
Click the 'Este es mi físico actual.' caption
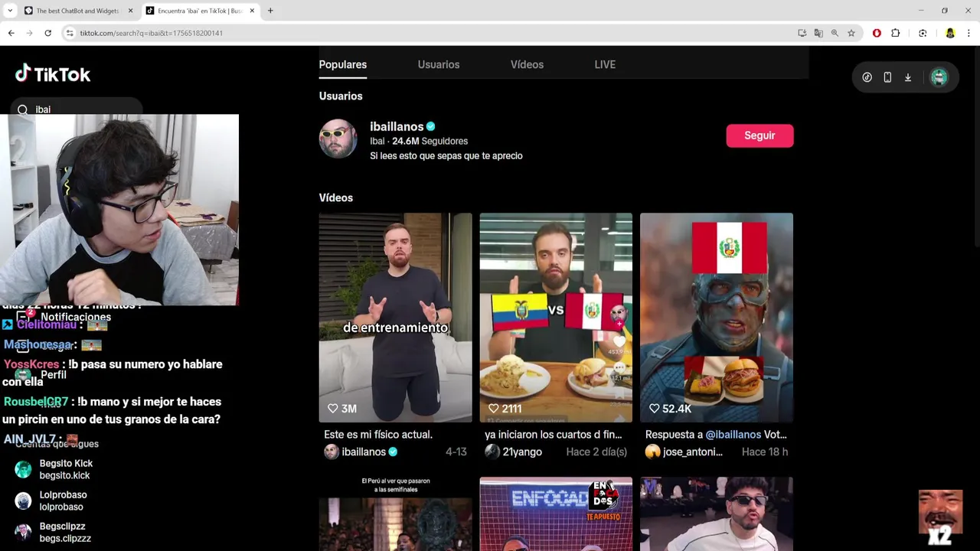378,435
